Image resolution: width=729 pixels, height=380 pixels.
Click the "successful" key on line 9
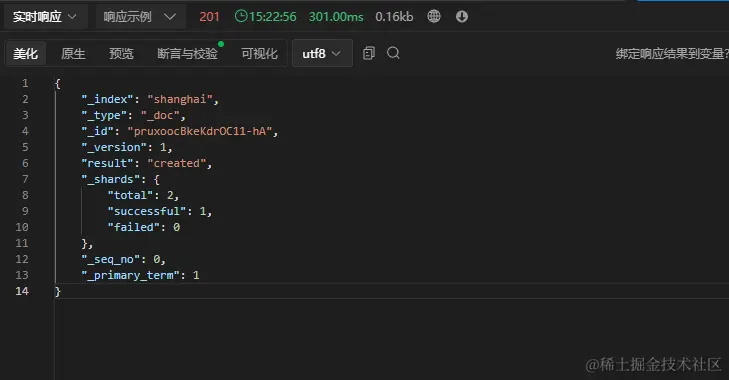click(147, 211)
